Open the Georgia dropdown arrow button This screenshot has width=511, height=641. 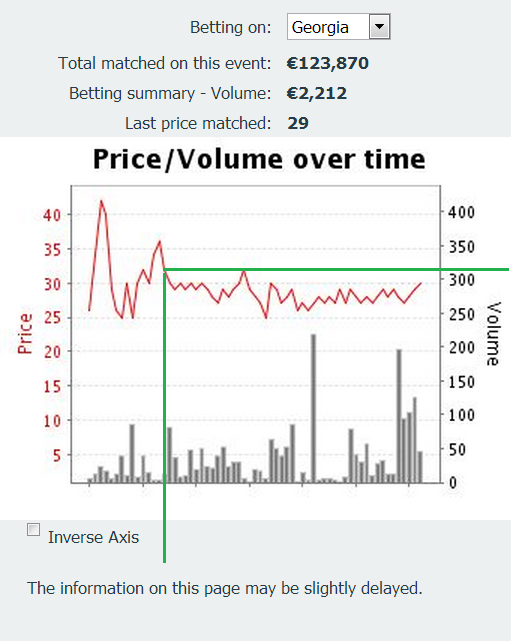tap(379, 27)
